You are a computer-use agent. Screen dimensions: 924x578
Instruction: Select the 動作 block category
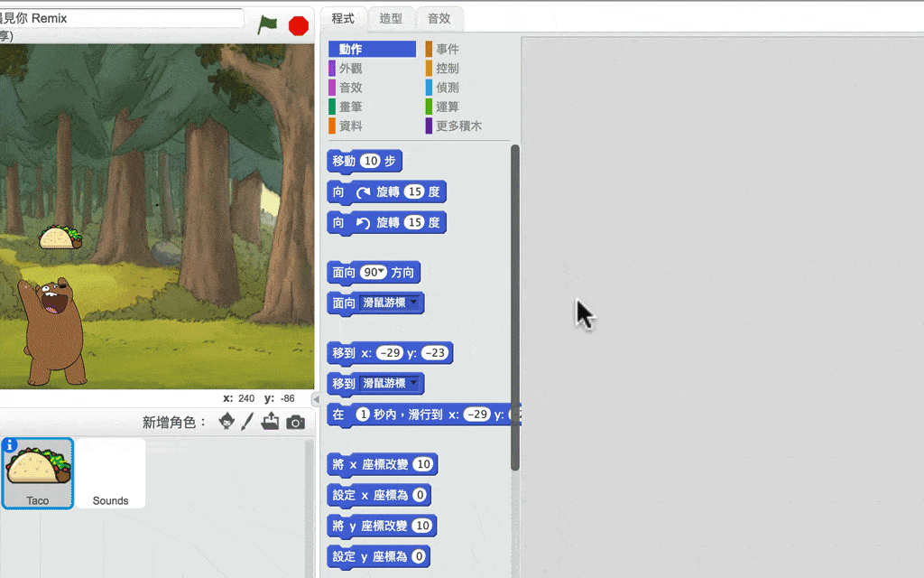tap(373, 49)
